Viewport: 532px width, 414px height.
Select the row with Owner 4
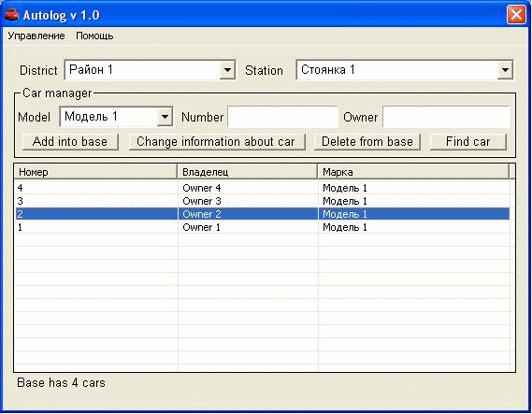click(x=263, y=188)
